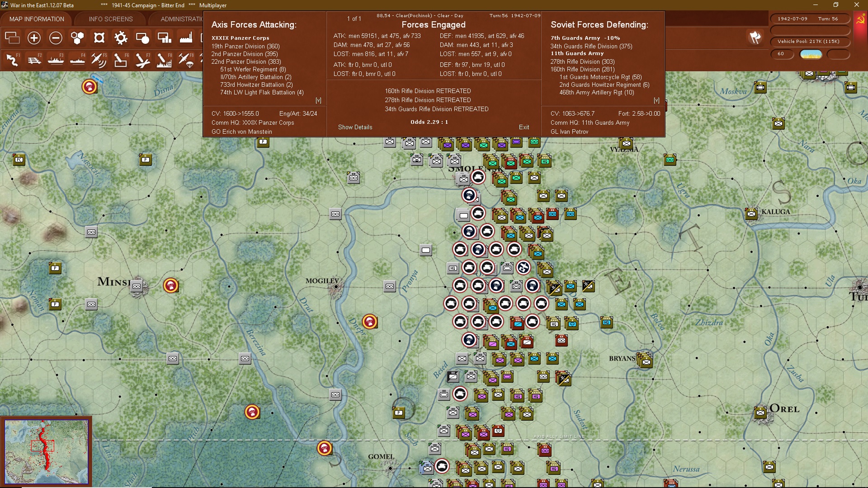Zoom in with the plus icon
The width and height of the screenshot is (868, 488).
point(34,38)
